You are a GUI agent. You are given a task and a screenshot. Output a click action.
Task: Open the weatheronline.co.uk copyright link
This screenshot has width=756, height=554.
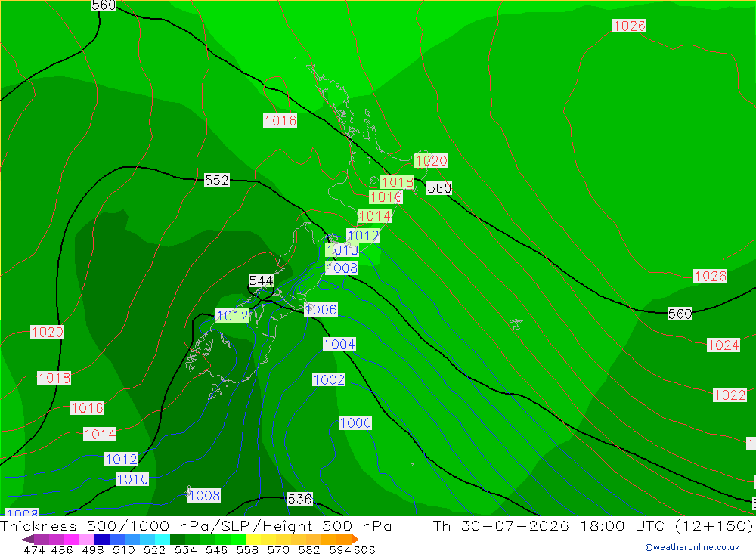tap(692, 547)
